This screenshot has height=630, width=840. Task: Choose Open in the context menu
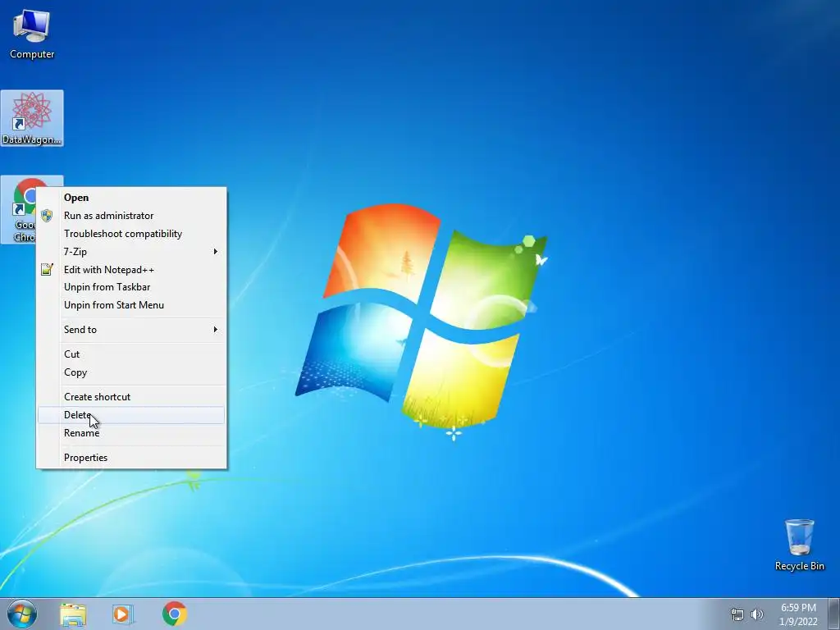click(131, 198)
